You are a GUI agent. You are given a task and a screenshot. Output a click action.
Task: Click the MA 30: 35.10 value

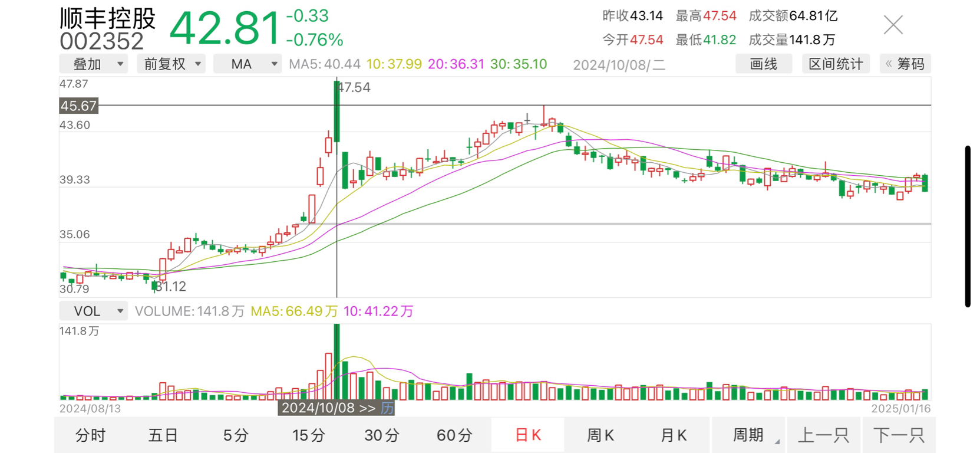[x=519, y=64]
